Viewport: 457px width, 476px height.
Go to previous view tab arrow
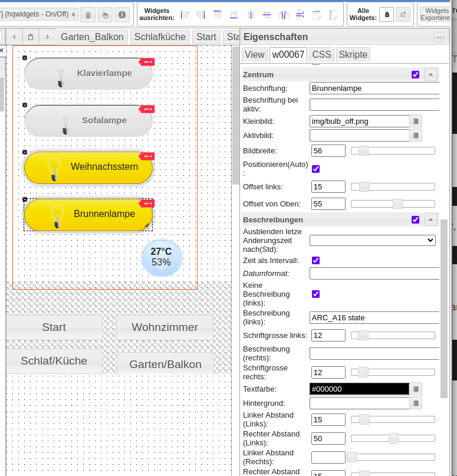click(x=14, y=37)
